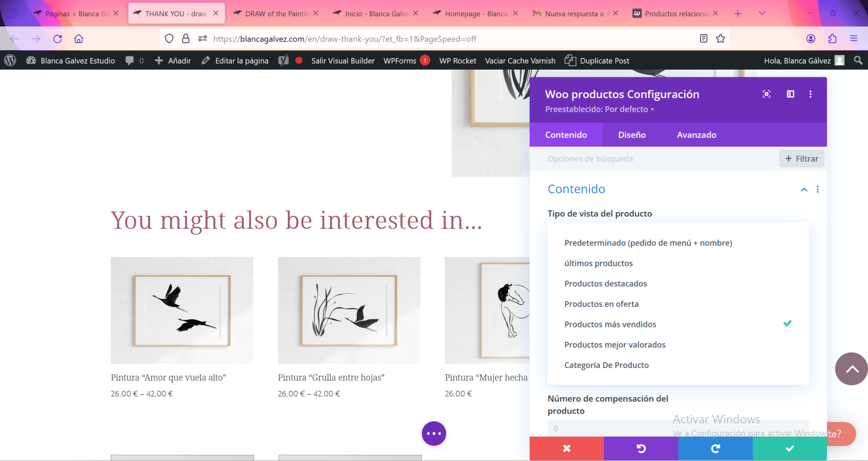Switch to Nueva respuesta Gmail tab
Screen dimensions: 868x461
click(575, 14)
